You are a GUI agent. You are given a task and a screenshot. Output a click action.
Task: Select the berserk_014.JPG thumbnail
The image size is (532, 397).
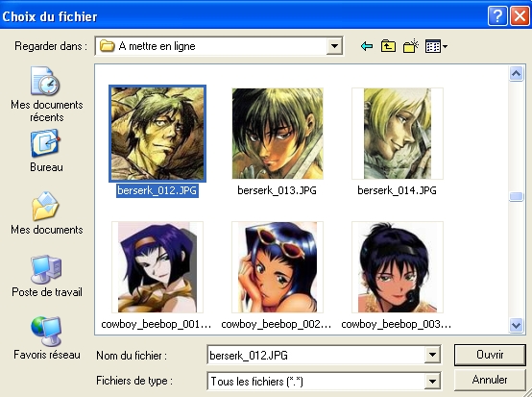[x=398, y=134]
